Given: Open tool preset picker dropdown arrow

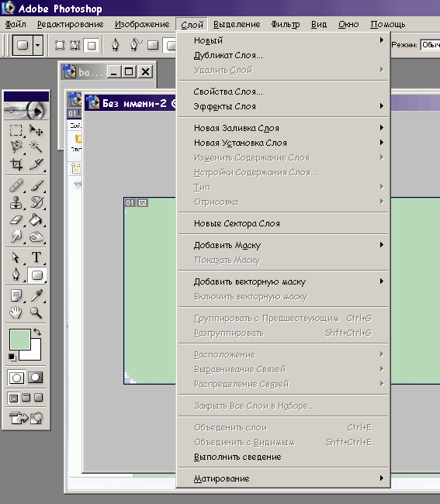Looking at the screenshot, I should click(x=37, y=45).
